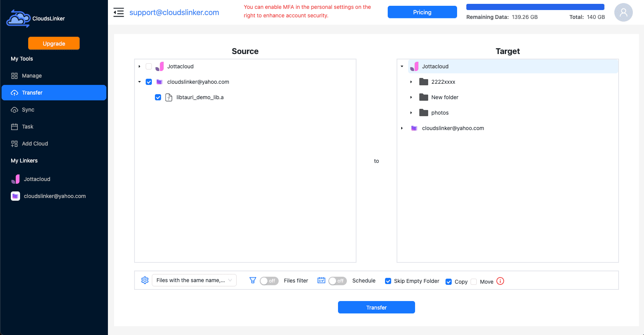Select Jottacloud linker in sidebar
Viewport: 644px width, 335px height.
54,179
